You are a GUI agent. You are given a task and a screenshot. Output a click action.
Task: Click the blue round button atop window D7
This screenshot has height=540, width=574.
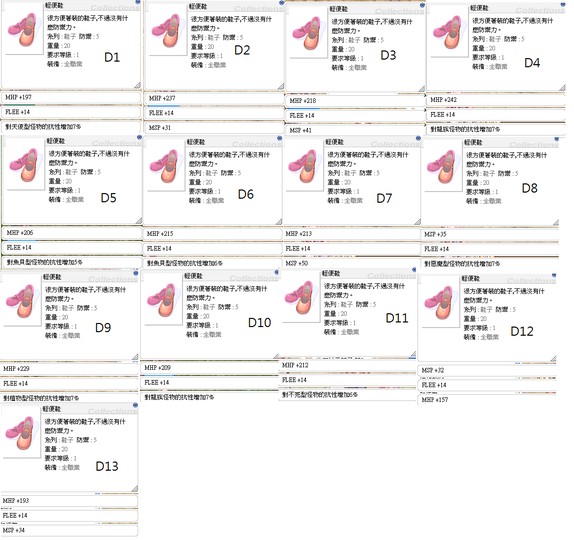tap(418, 138)
